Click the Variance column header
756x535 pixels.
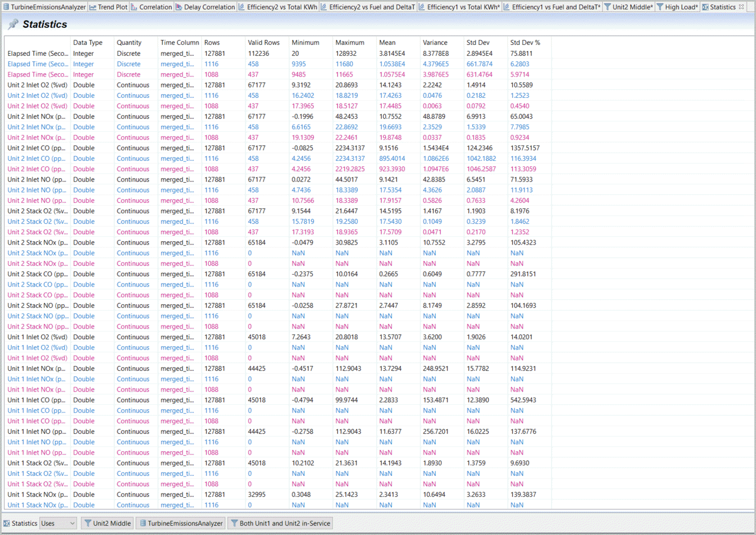[x=435, y=43]
